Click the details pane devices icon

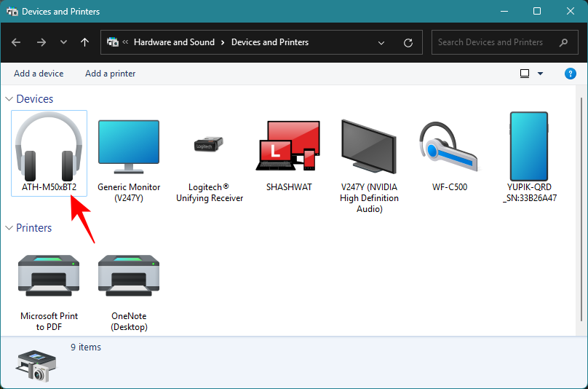(x=36, y=366)
